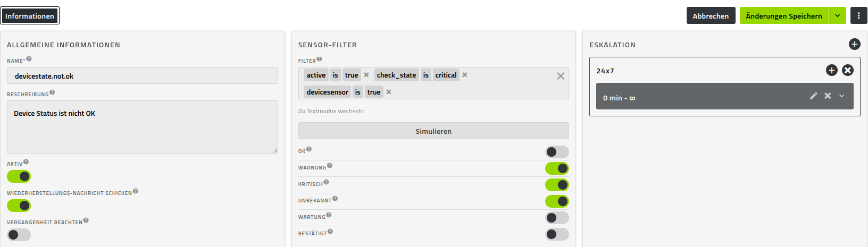Viewport: 868px width, 247px height.
Task: Click the Abbrechen button
Action: coord(711,16)
